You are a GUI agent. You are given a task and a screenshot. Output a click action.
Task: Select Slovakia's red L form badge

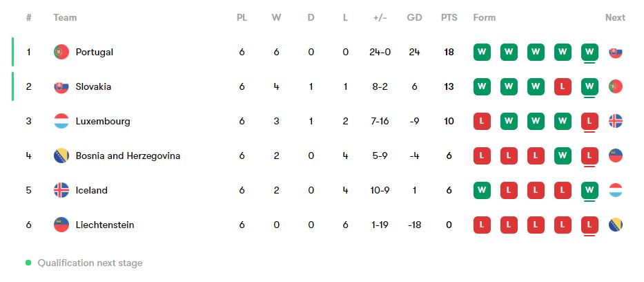tap(563, 86)
